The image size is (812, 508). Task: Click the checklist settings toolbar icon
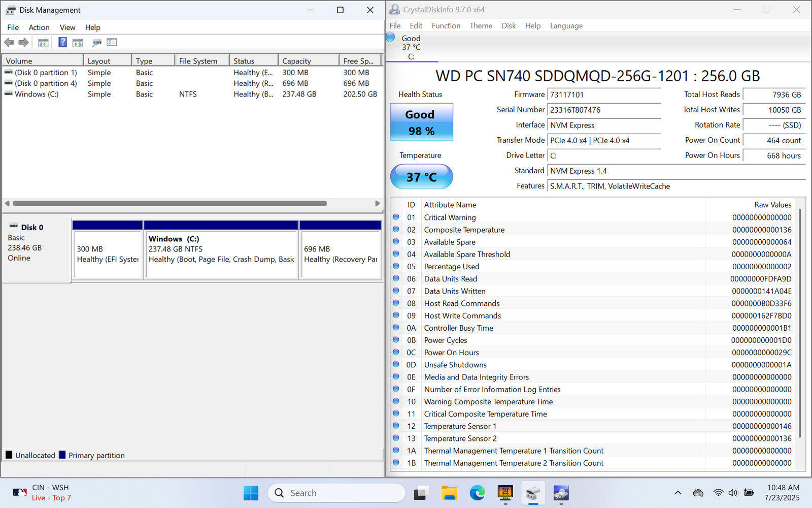(x=112, y=43)
